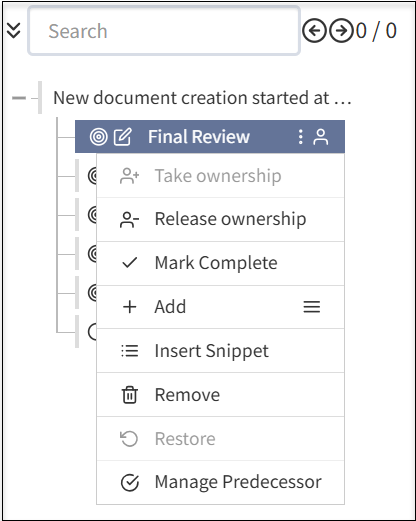Image resolution: width=416 pixels, height=521 pixels.
Task: Click the Restore menu entry
Action: pos(220,439)
